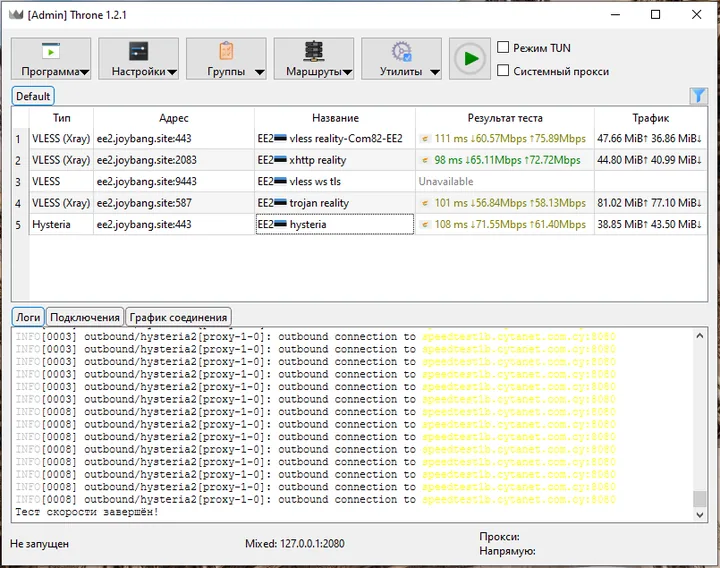Switch to the Логи tab
720x568 pixels.
pos(28,317)
